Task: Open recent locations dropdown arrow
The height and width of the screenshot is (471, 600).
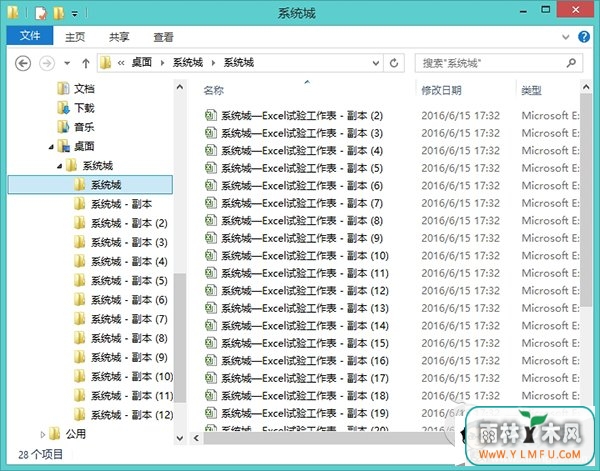Action: click(x=67, y=63)
